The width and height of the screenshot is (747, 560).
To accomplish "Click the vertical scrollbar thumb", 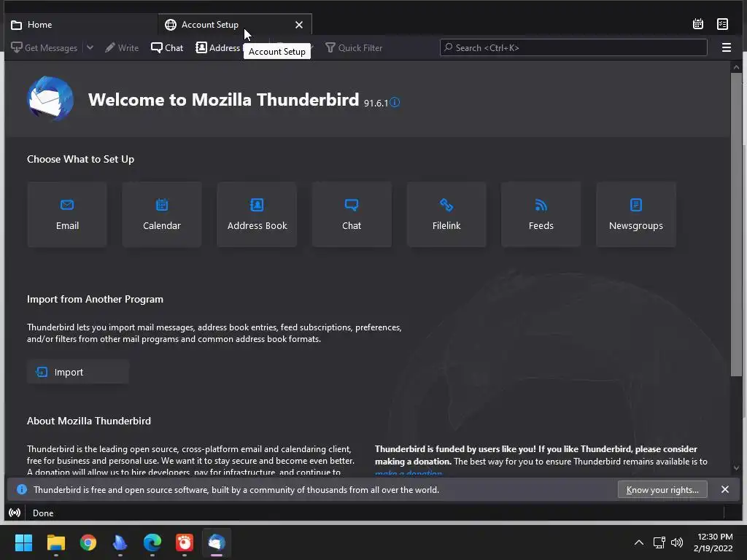I will tap(737, 224).
